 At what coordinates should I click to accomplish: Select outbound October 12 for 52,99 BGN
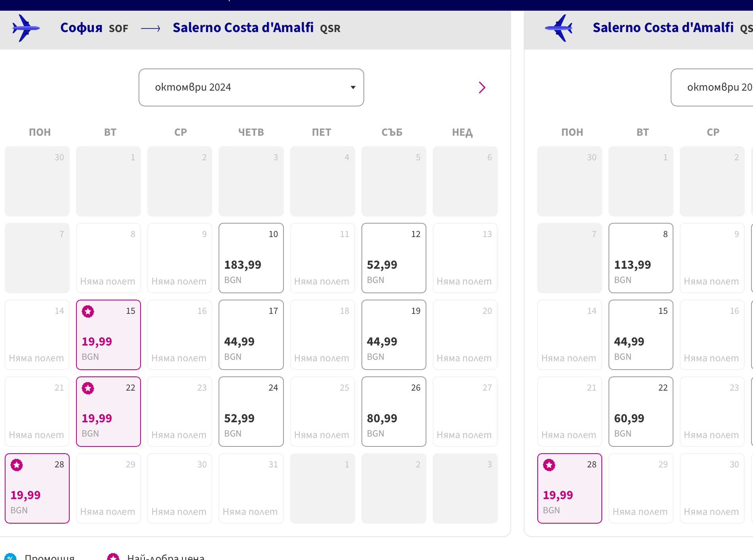point(394,258)
